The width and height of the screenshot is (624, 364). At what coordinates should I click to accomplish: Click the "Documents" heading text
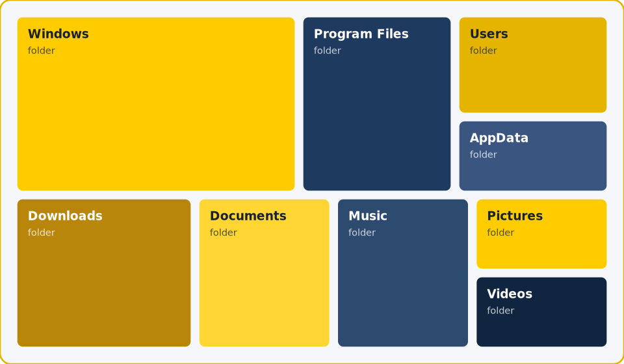click(x=248, y=216)
